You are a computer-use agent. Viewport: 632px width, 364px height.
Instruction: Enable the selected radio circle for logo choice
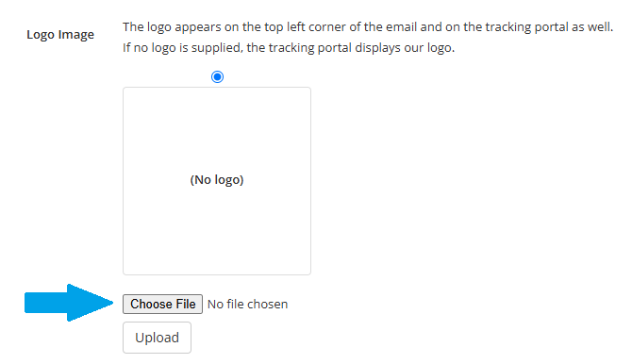click(x=217, y=76)
